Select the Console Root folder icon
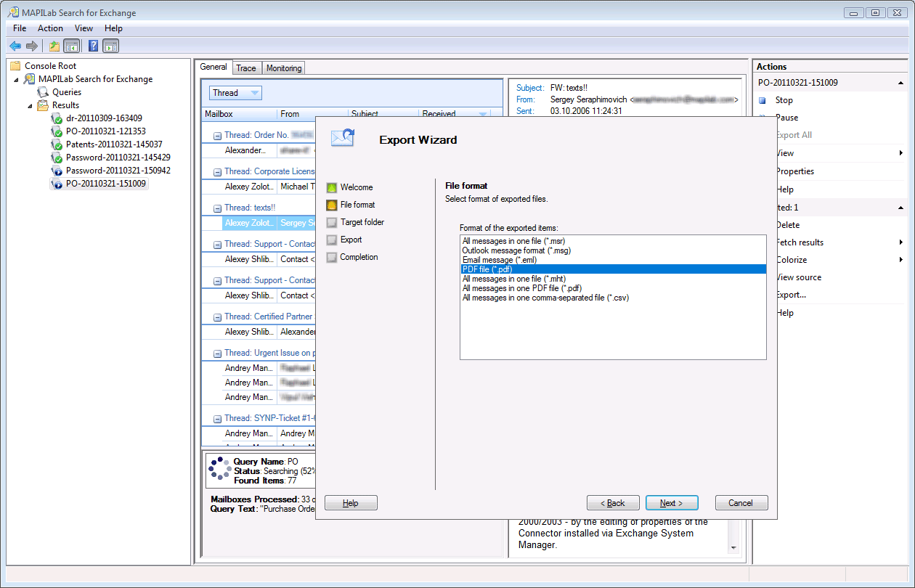Viewport: 915px width, 588px height. (x=15, y=66)
